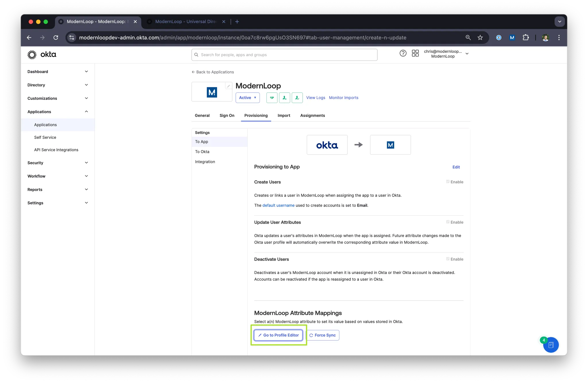Click the Okta logo in header
The width and height of the screenshot is (588, 383).
pos(42,55)
